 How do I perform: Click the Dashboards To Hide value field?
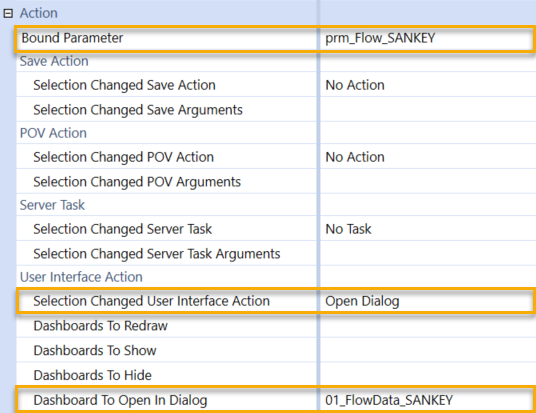[x=428, y=375]
